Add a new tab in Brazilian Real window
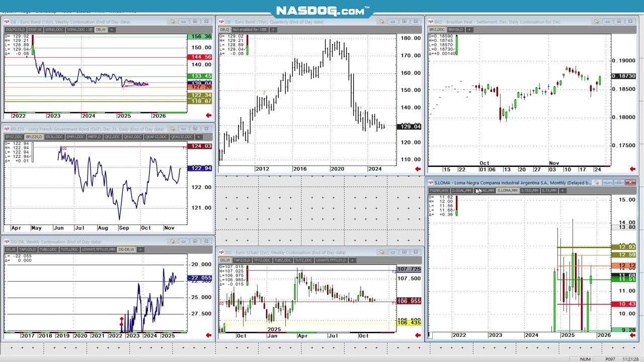Image resolution: width=644 pixels, height=362 pixels. [x=469, y=30]
